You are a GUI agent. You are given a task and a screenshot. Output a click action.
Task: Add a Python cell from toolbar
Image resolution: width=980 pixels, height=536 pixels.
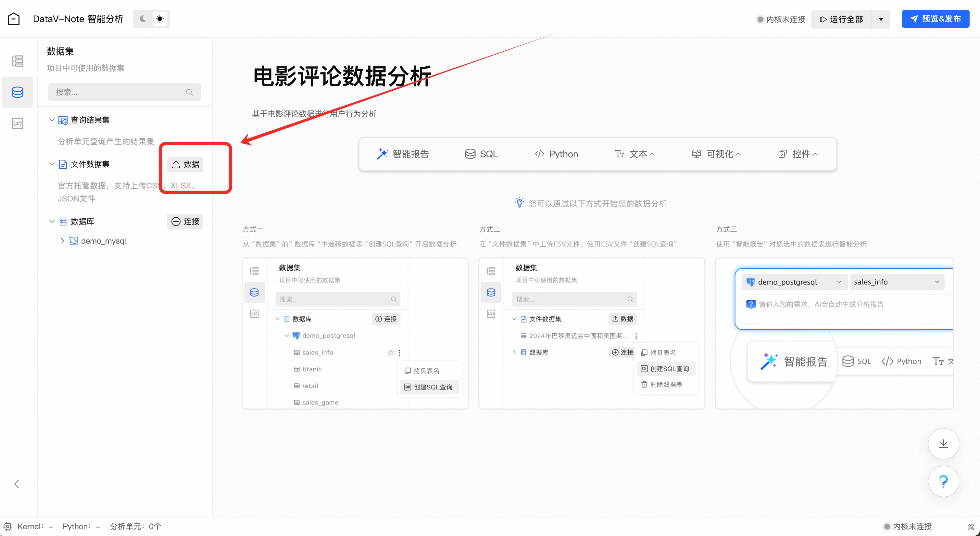tap(556, 154)
